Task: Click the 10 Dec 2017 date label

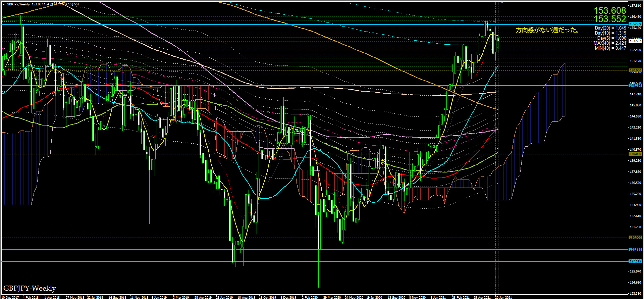Action: click(x=10, y=297)
